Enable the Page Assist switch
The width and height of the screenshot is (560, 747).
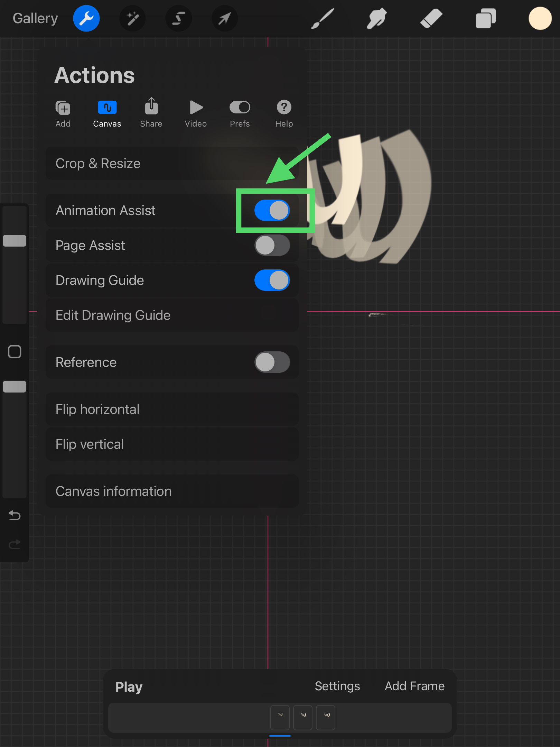point(272,246)
